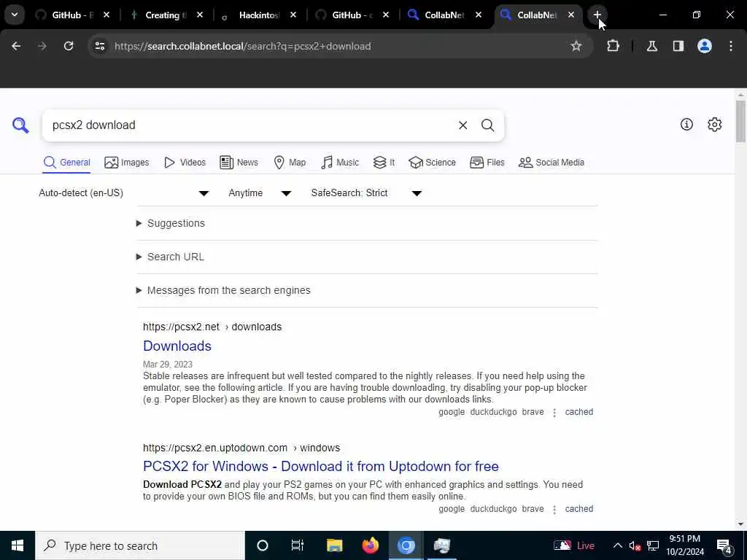Switch to the Images category tab
The width and height of the screenshot is (747, 560).
coord(127,163)
